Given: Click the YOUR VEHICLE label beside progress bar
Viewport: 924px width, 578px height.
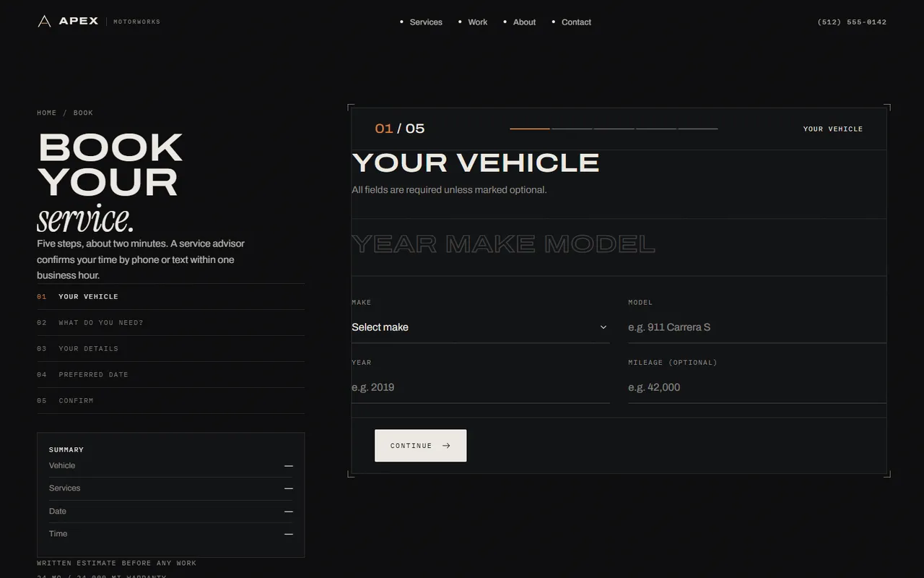Looking at the screenshot, I should 833,129.
